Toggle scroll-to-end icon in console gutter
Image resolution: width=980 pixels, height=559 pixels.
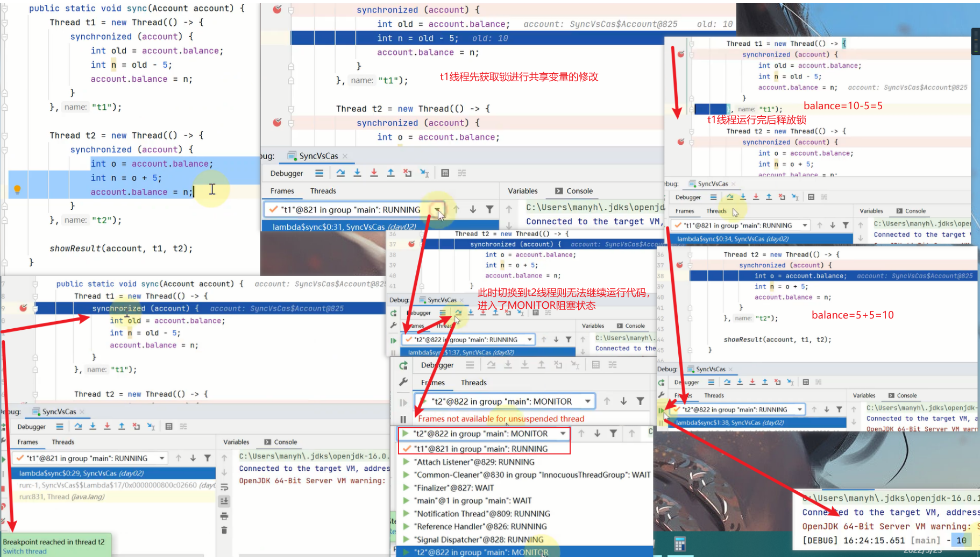tap(224, 501)
